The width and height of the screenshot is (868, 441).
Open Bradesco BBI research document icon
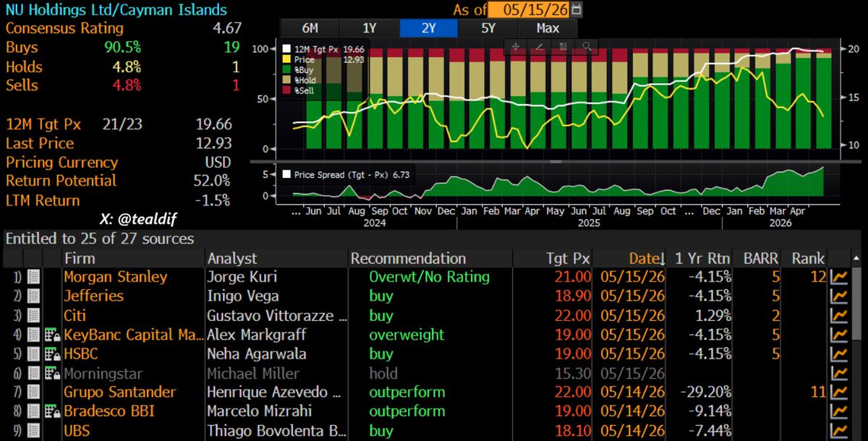(x=33, y=411)
